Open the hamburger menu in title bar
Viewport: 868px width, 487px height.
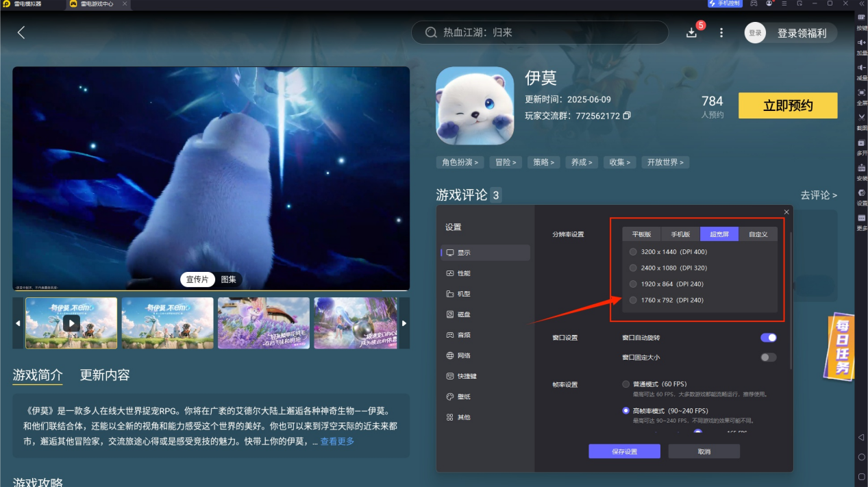coord(784,3)
